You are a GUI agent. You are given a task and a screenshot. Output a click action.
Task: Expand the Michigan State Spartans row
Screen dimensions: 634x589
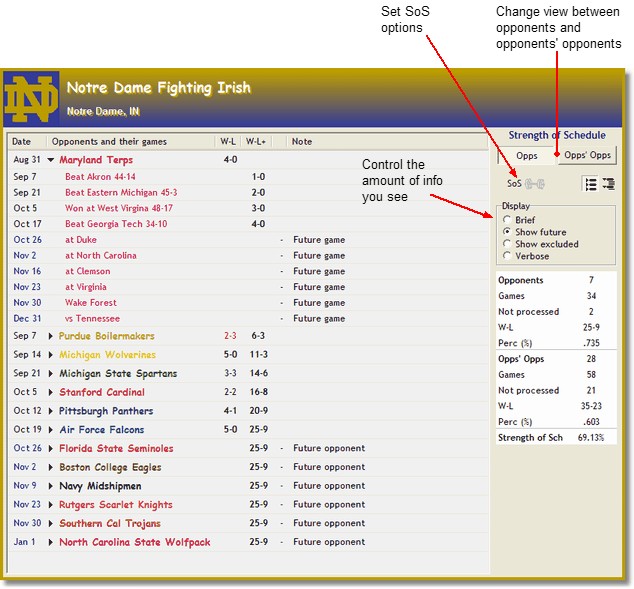pos(51,374)
